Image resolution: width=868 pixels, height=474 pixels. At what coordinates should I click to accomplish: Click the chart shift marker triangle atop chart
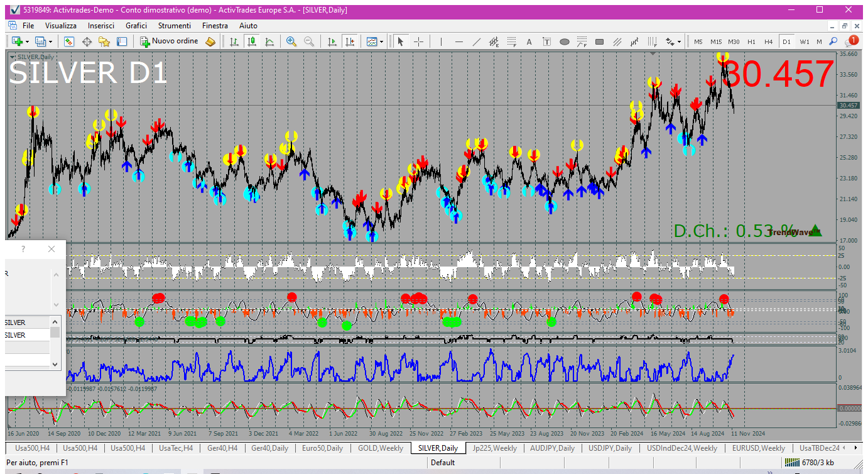point(653,53)
